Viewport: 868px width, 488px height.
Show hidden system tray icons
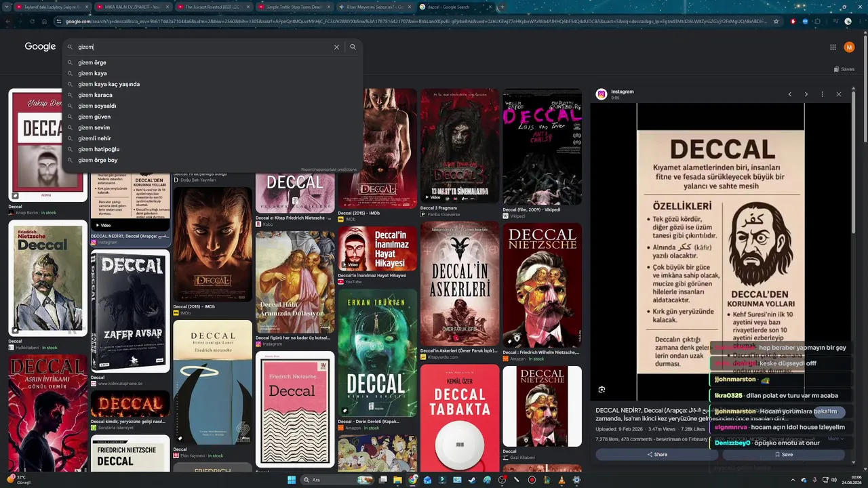pyautogui.click(x=793, y=480)
